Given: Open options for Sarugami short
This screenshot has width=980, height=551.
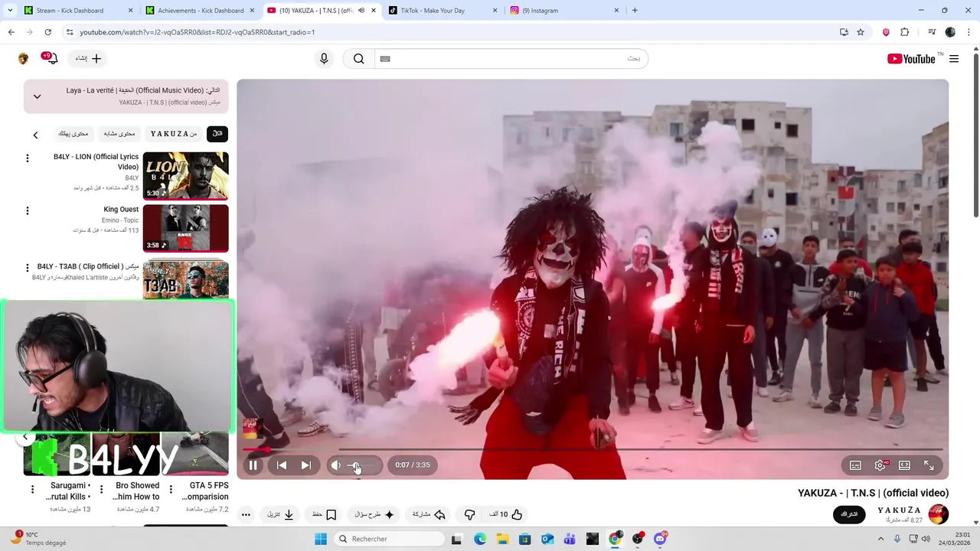Looking at the screenshot, I should [32, 488].
